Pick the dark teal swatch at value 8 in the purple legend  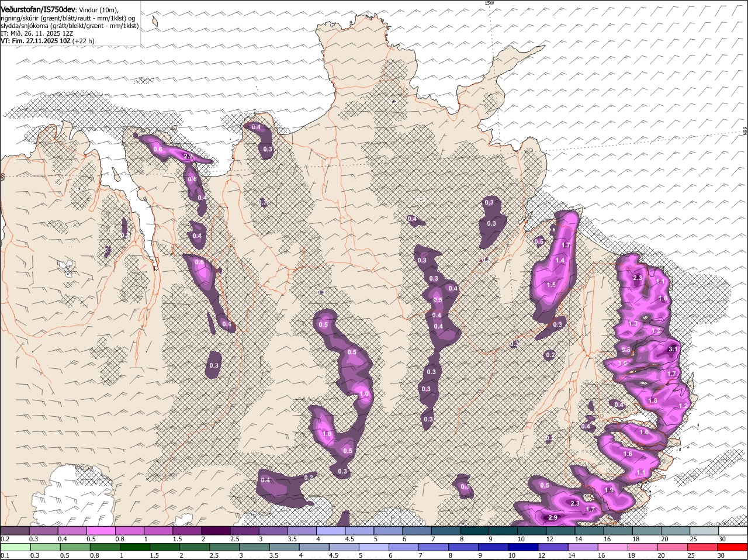click(475, 531)
